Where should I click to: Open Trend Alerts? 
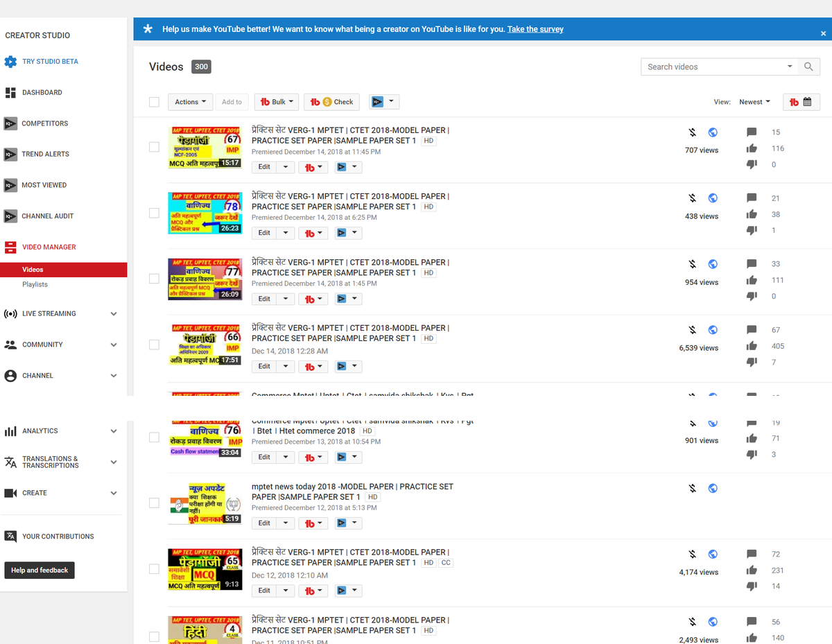pyautogui.click(x=46, y=154)
